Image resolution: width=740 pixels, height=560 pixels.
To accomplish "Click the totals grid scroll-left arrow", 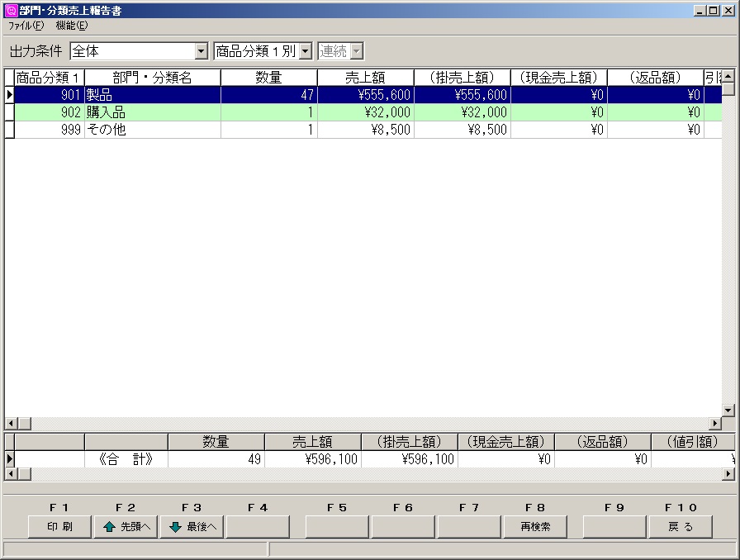I will [11, 473].
